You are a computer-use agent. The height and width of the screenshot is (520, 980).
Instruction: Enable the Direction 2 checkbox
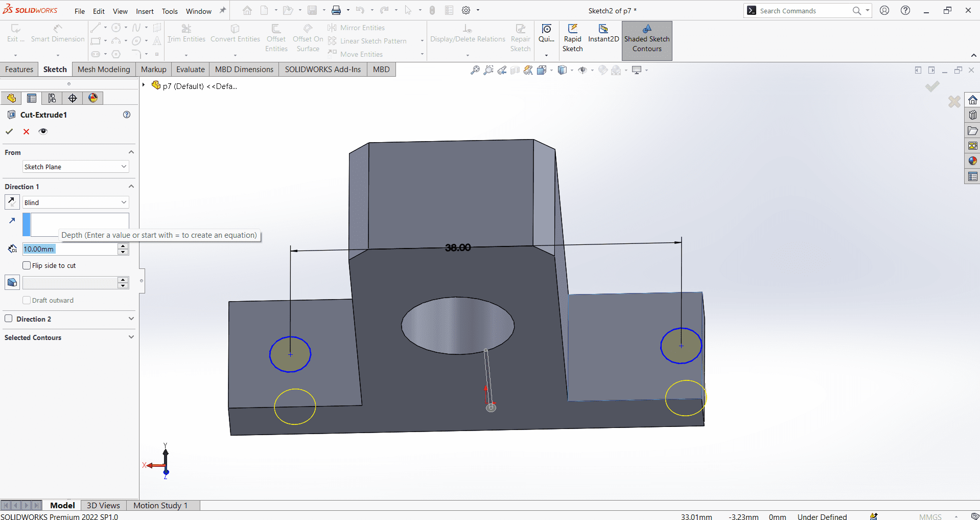click(x=9, y=319)
